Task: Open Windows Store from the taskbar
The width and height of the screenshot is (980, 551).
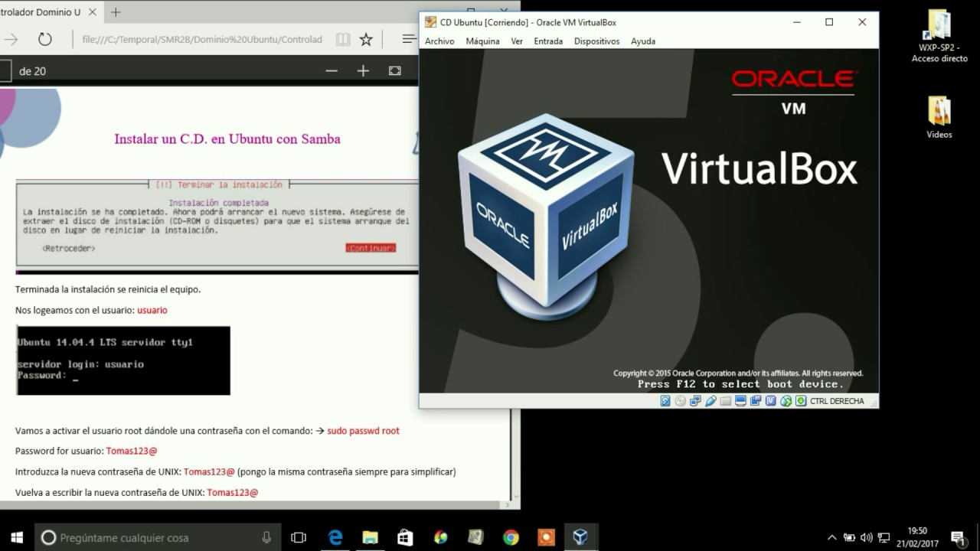Action: [x=405, y=537]
